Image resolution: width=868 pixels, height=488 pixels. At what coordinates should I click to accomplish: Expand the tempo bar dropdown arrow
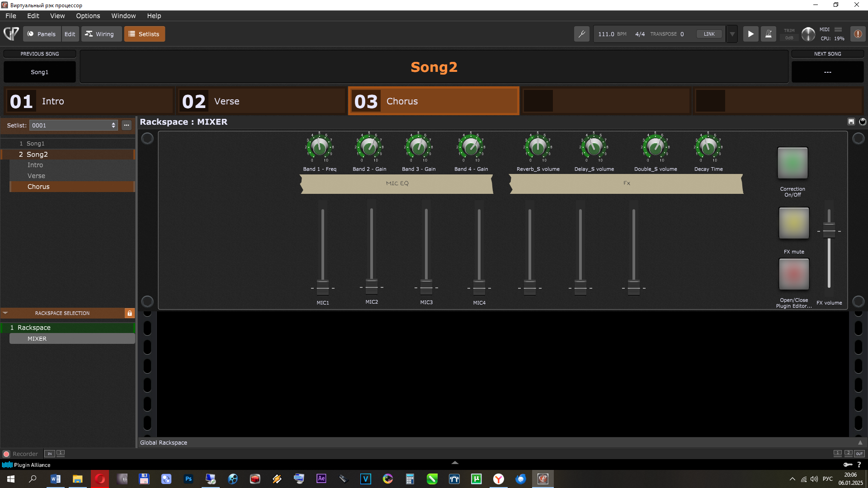point(732,34)
